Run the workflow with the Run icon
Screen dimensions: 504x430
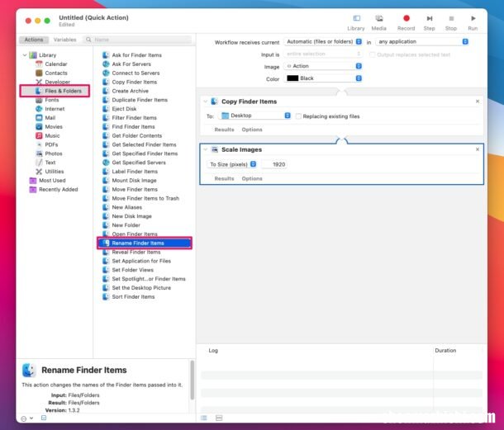(x=473, y=18)
